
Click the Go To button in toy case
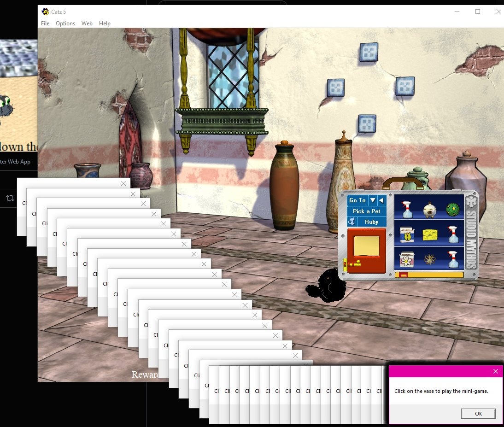coord(357,200)
